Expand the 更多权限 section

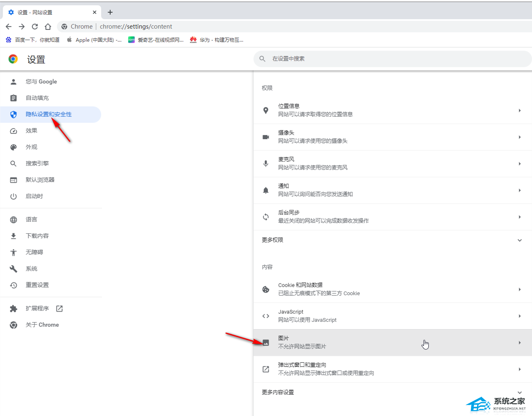pyautogui.click(x=519, y=240)
